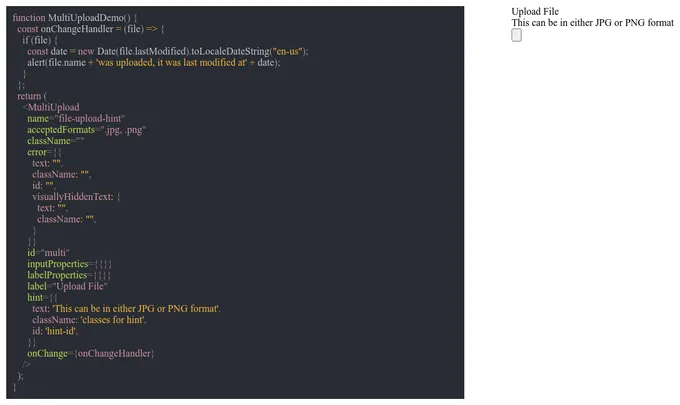Image resolution: width=680 pixels, height=405 pixels.
Task: Click the <MultiUpload opening tag
Action: pos(51,107)
